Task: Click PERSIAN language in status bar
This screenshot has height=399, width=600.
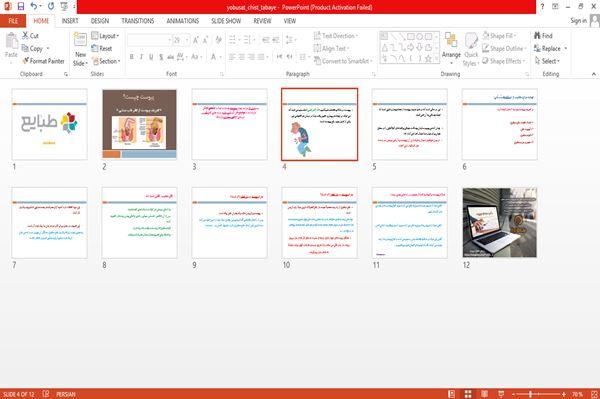Action: pyautogui.click(x=66, y=394)
